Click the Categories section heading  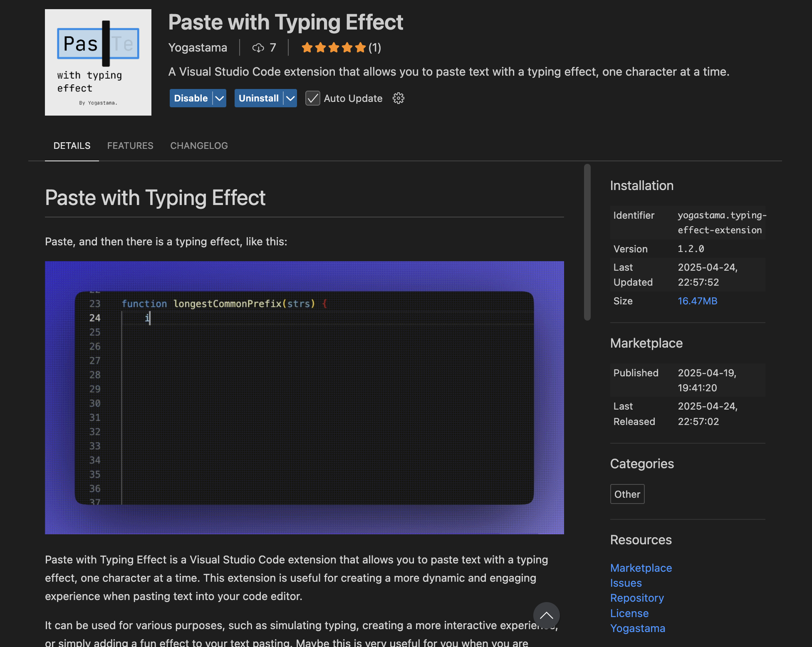[x=642, y=464]
